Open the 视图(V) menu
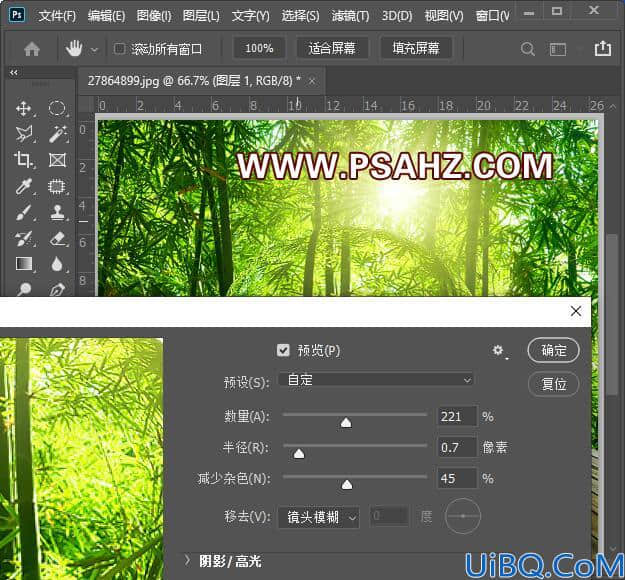 pyautogui.click(x=444, y=16)
